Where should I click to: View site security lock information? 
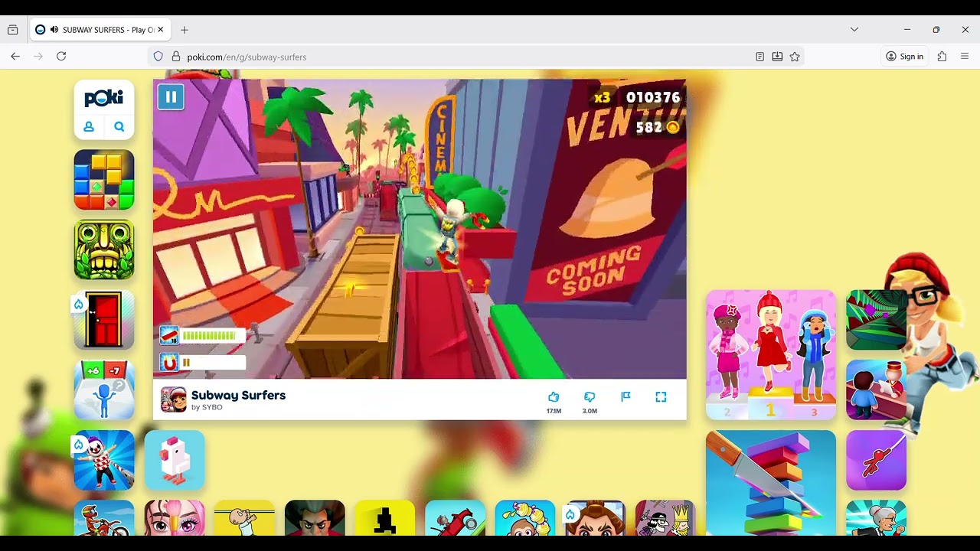(x=176, y=57)
